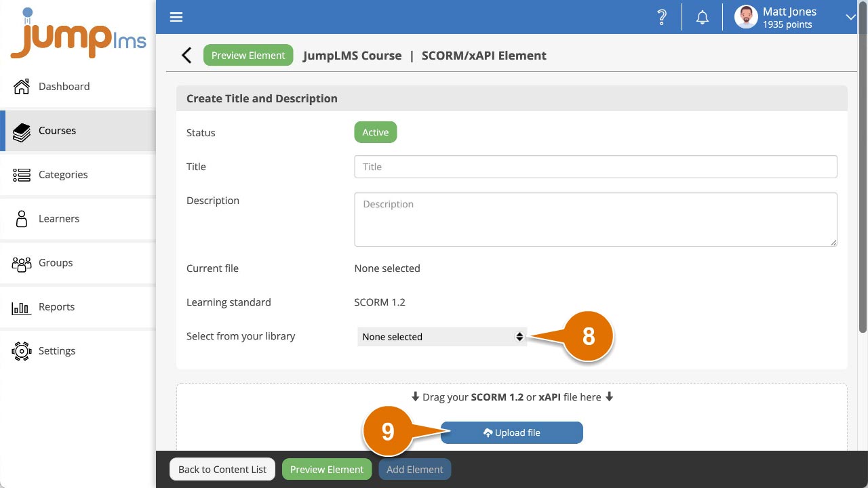The image size is (868, 488).
Task: Open Reports in sidebar
Action: coord(78,307)
